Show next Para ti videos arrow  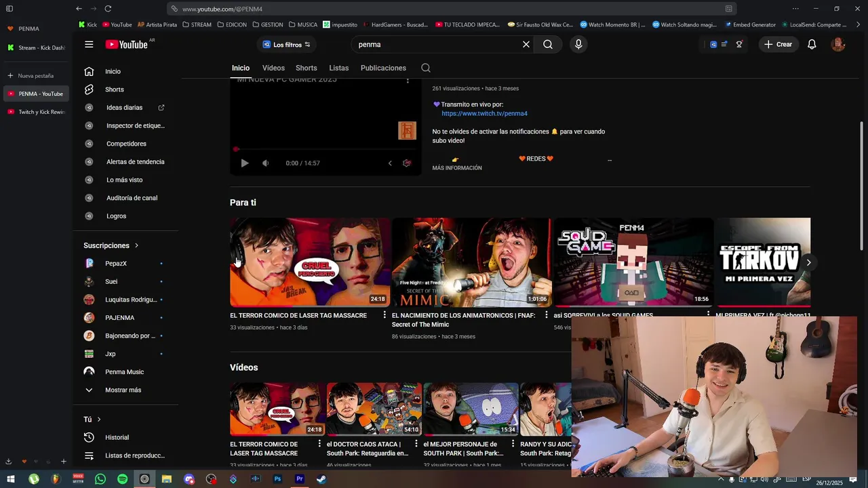point(808,262)
